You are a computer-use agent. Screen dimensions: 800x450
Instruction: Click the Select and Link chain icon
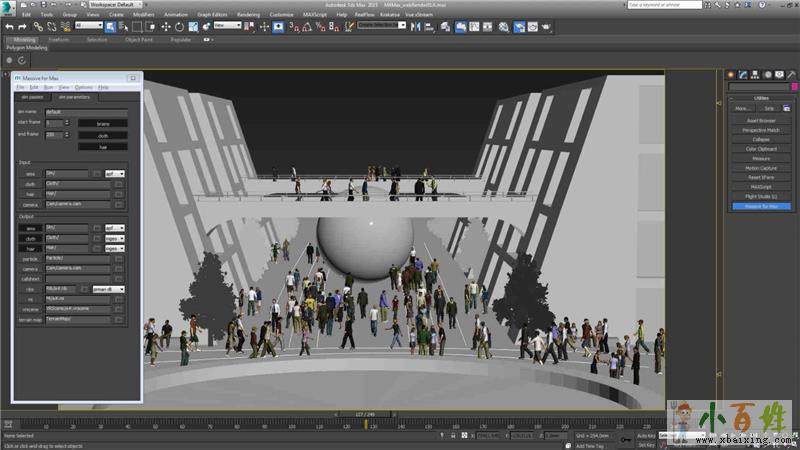tap(38, 27)
